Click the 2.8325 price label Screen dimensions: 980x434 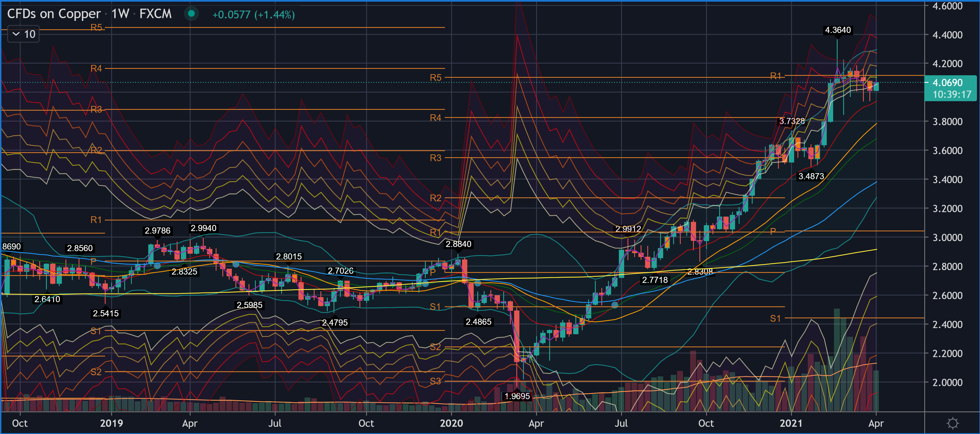(x=184, y=271)
